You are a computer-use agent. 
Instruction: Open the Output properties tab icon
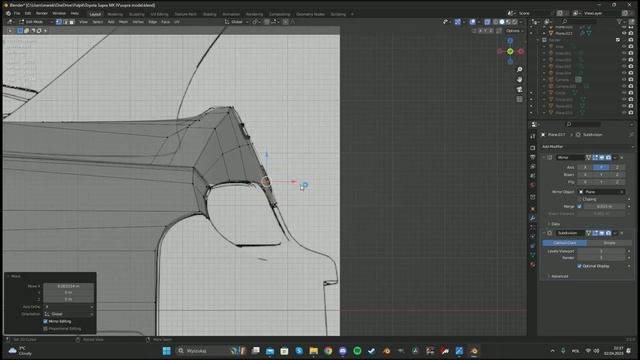[533, 157]
